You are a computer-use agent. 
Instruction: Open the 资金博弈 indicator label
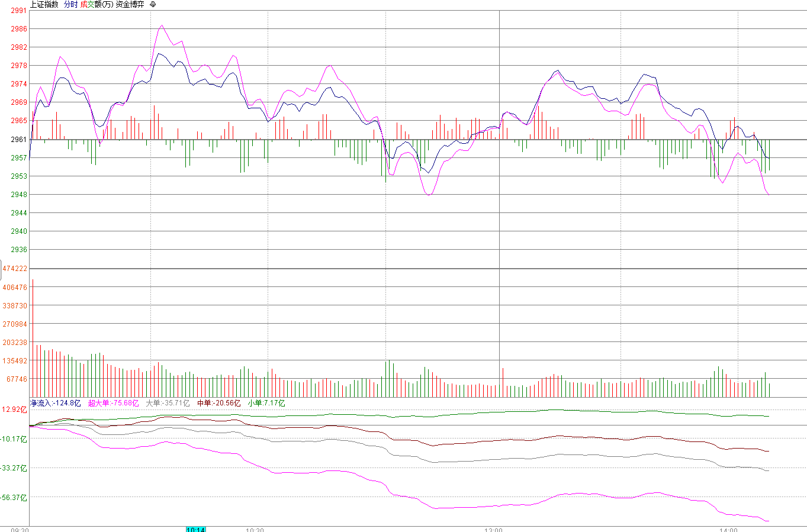[130, 4]
